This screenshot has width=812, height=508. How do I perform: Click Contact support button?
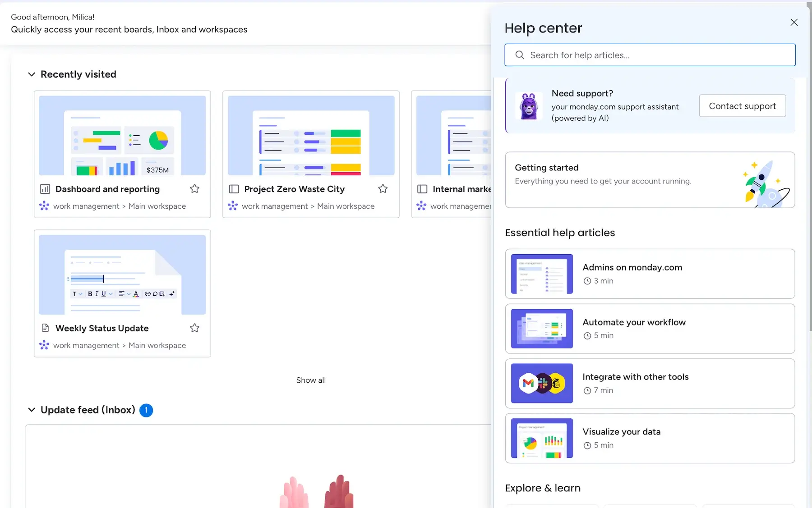coord(743,106)
